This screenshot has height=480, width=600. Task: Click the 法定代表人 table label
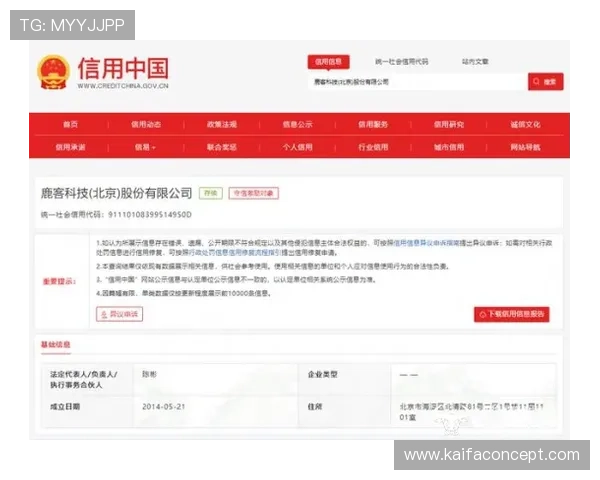[x=83, y=380]
